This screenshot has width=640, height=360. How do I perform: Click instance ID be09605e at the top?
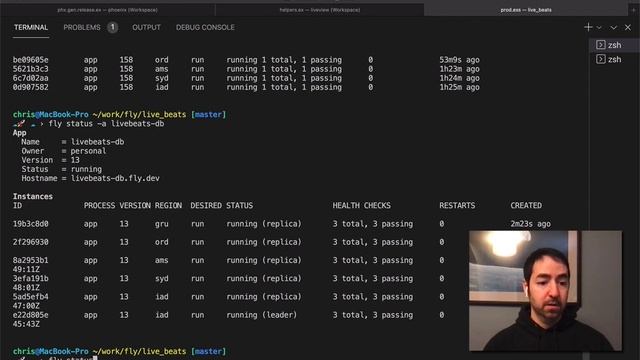point(31,60)
